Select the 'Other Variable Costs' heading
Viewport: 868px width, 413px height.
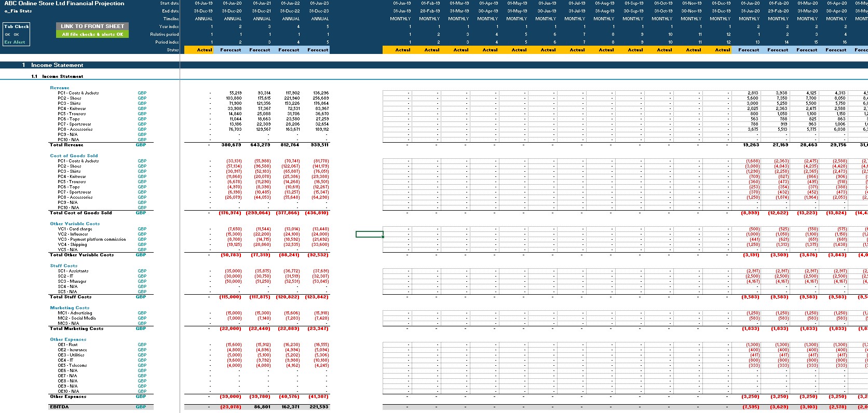coord(75,224)
